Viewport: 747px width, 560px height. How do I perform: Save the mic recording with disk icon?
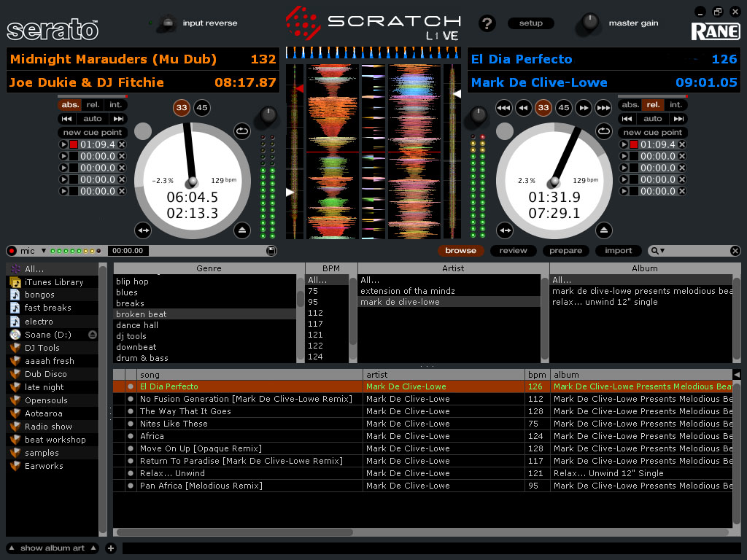(271, 251)
